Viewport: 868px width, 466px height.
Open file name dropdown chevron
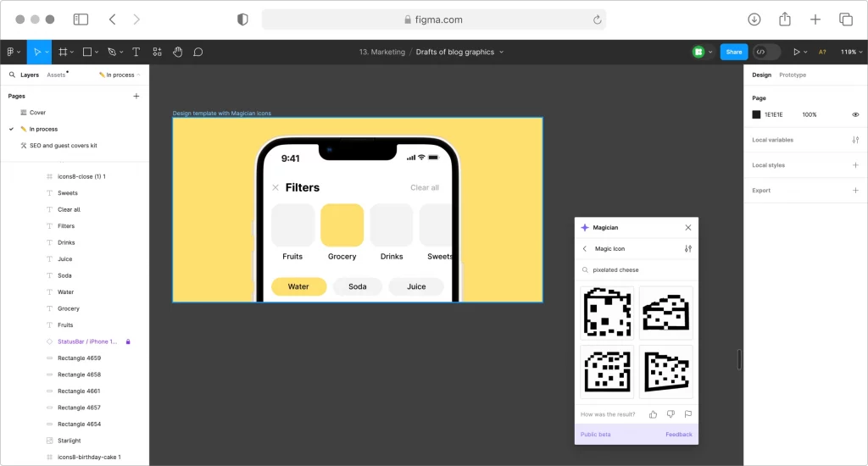point(502,52)
